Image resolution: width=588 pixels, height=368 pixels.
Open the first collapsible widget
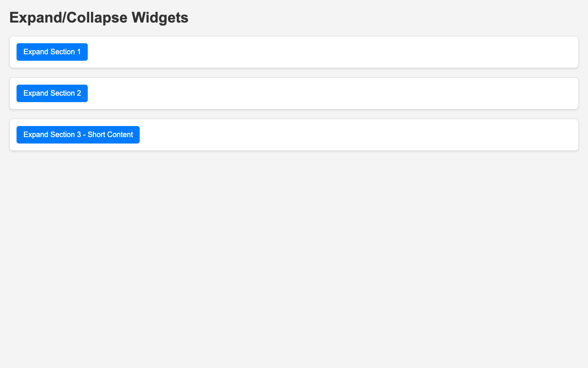52,52
